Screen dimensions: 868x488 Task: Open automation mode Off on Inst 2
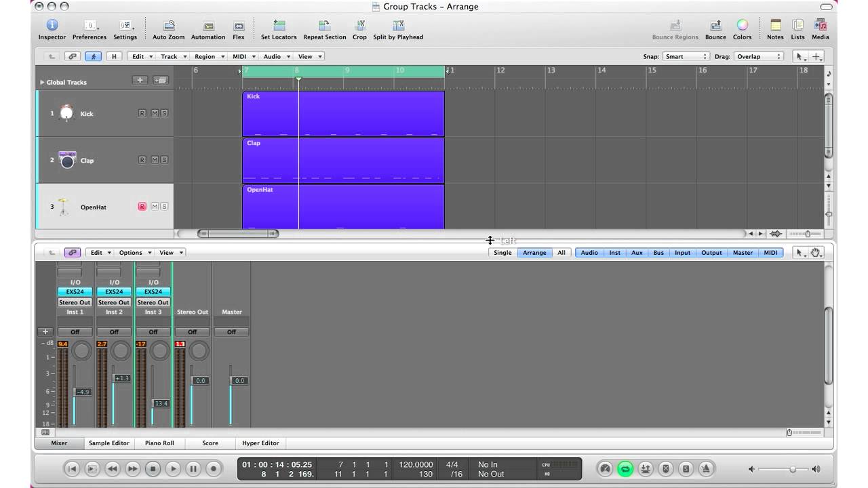point(114,332)
